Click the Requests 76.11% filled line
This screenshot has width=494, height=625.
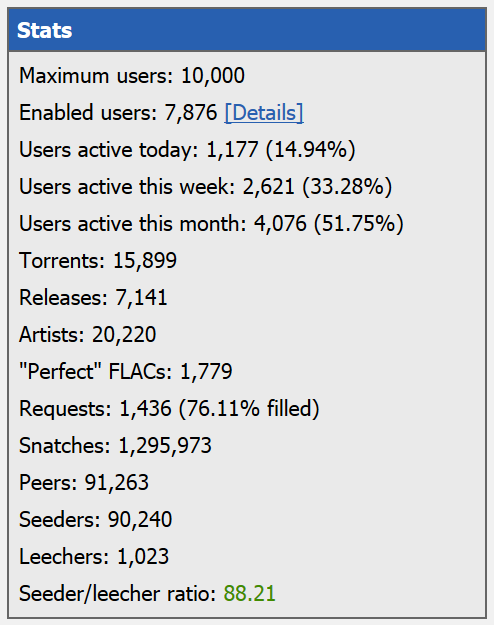169,409
